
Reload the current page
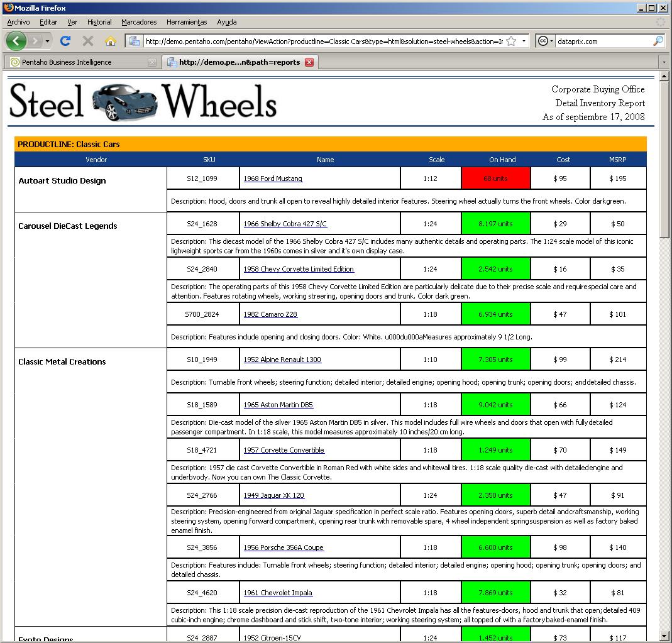(x=65, y=41)
